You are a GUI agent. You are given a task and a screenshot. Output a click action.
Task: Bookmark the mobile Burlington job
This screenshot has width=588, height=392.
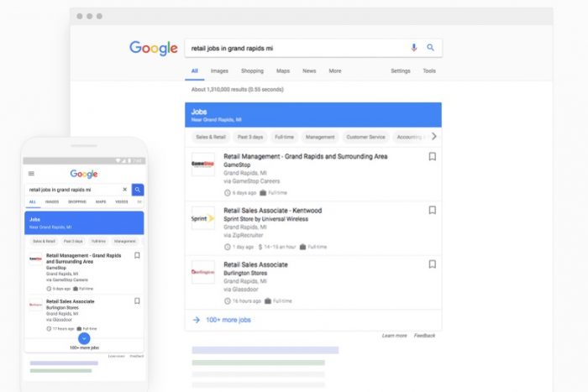(137, 301)
